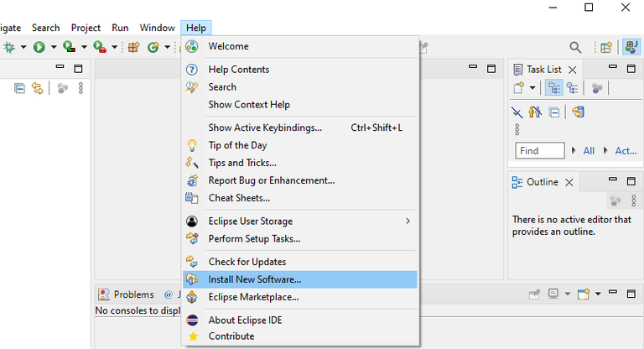Click the Run button in the toolbar
Viewport: 644px width, 349px height.
coord(39,47)
